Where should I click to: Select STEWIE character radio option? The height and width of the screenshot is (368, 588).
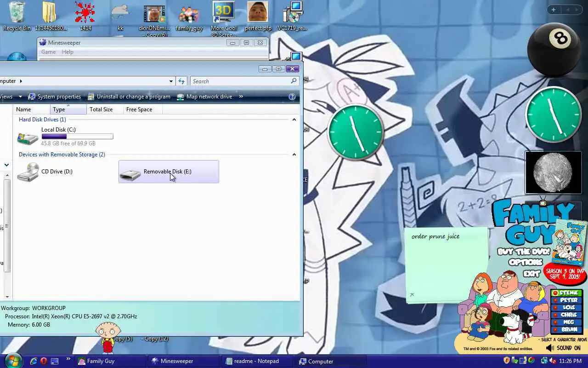click(566, 293)
